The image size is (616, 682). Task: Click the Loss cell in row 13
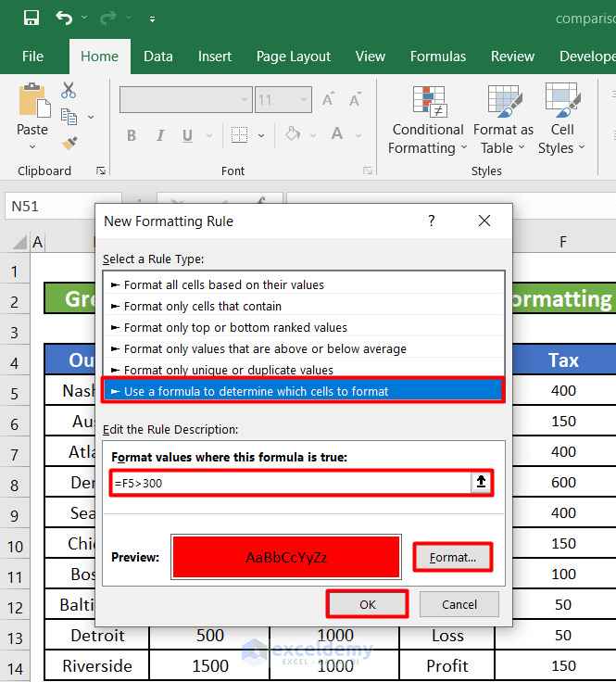[447, 636]
